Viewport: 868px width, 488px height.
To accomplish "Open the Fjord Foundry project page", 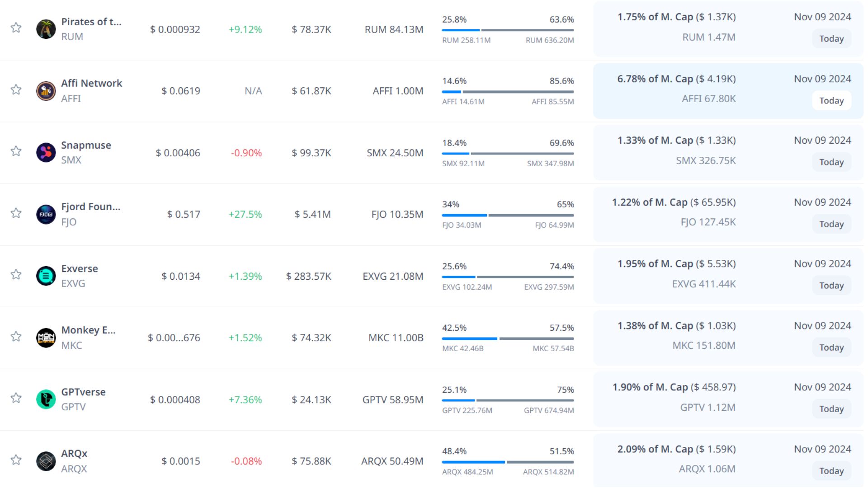I will (x=90, y=206).
